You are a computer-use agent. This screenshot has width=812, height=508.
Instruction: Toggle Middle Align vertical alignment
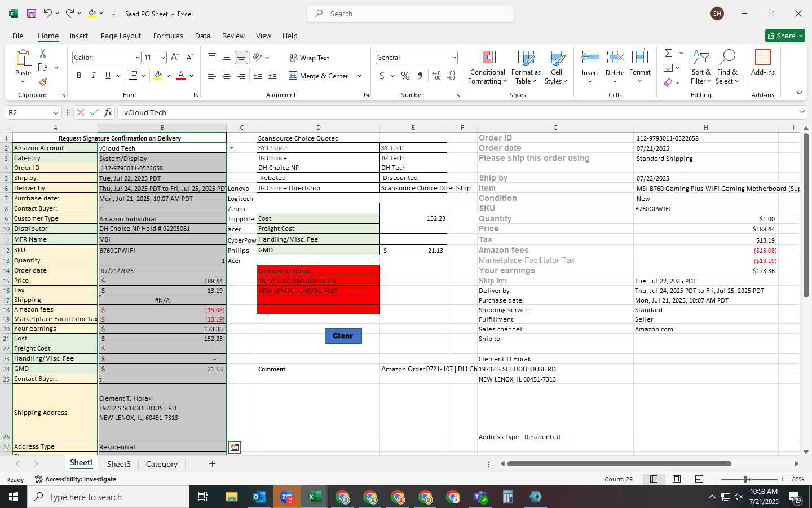point(226,58)
